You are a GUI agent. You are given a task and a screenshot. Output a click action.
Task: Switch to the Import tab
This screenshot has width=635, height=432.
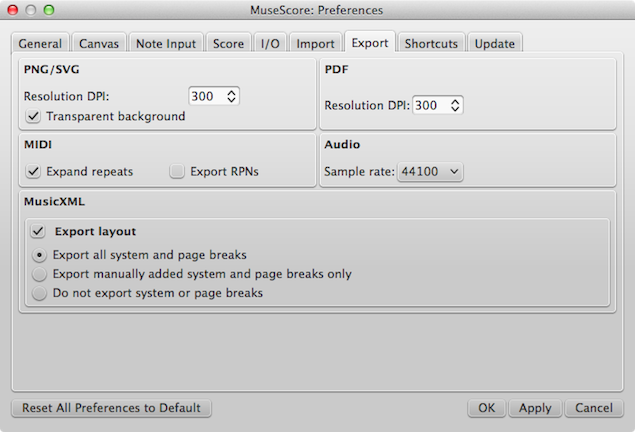[x=315, y=43]
